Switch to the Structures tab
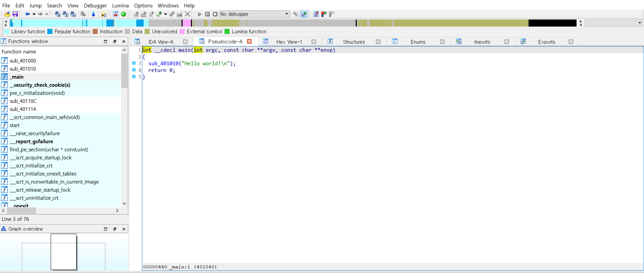The height and width of the screenshot is (273, 644). click(354, 42)
